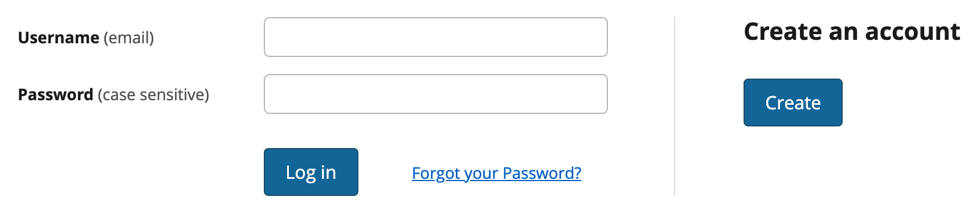Screen dimensions: 980x213
Task: Place cursor in the case sensitive password box
Action: click(x=436, y=94)
